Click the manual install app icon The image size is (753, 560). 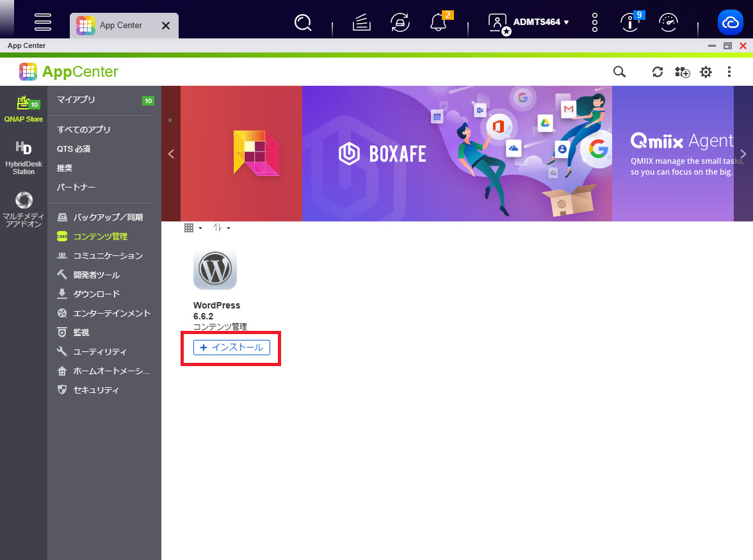[682, 72]
